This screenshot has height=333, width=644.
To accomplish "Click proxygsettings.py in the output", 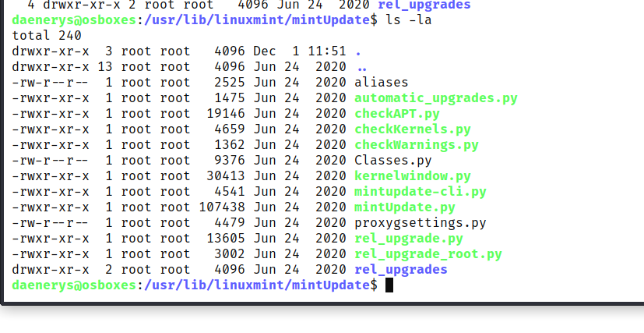I will 421,223.
